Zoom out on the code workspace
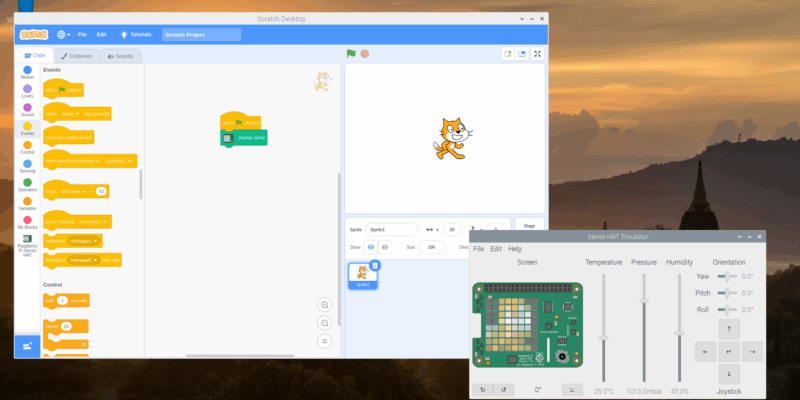This screenshot has width=800, height=400. point(324,323)
